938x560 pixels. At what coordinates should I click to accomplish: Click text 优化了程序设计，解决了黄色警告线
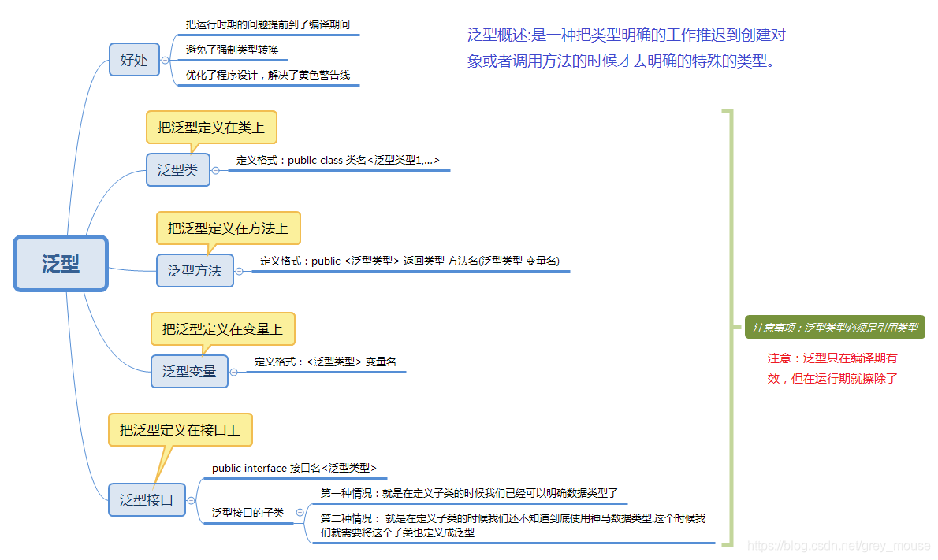pos(267,75)
